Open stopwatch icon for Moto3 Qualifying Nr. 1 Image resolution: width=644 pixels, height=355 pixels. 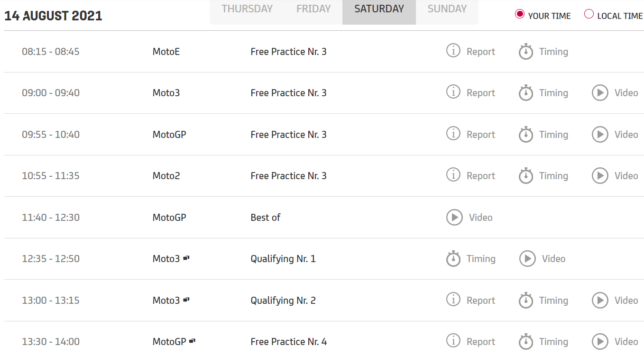pyautogui.click(x=453, y=259)
